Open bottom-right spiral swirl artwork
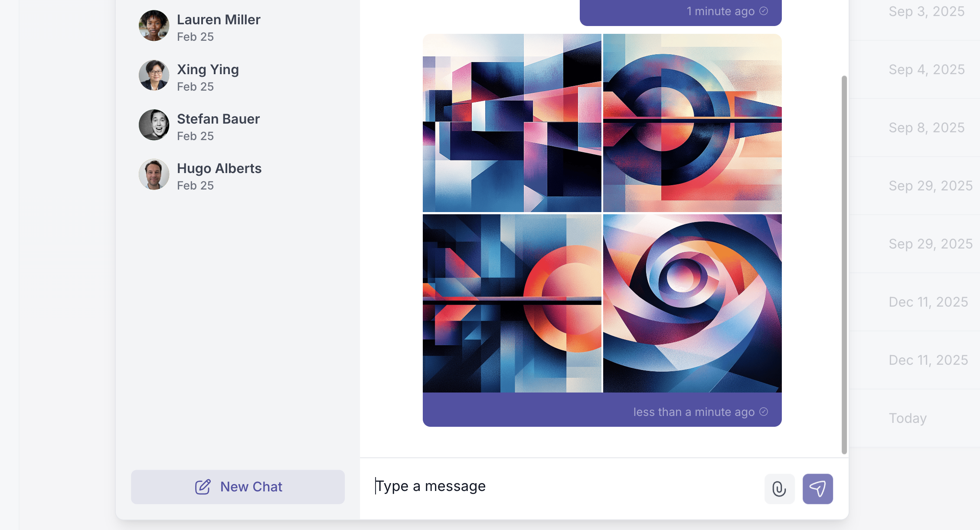Image resolution: width=980 pixels, height=530 pixels. [693, 303]
